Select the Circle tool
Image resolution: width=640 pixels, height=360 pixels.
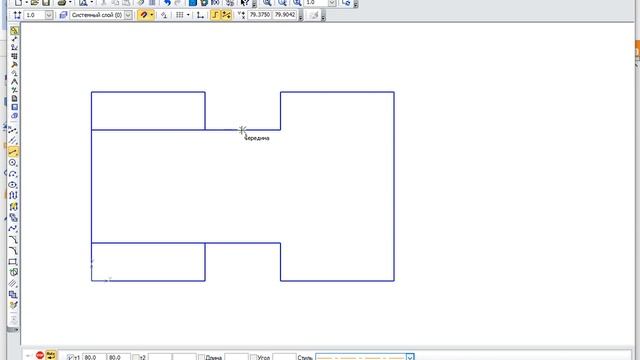[x=13, y=163]
